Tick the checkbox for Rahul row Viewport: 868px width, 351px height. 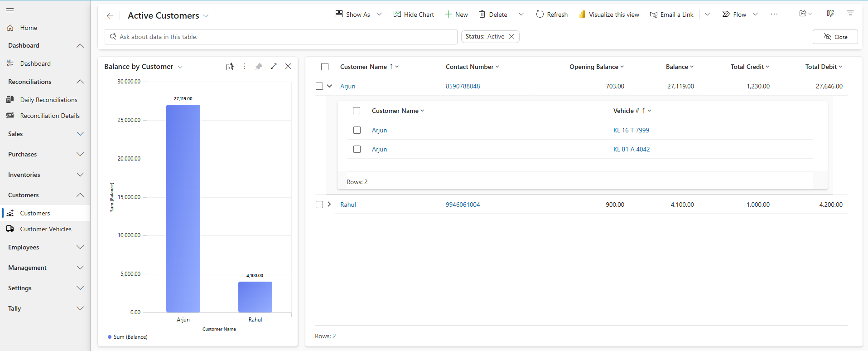coord(319,205)
